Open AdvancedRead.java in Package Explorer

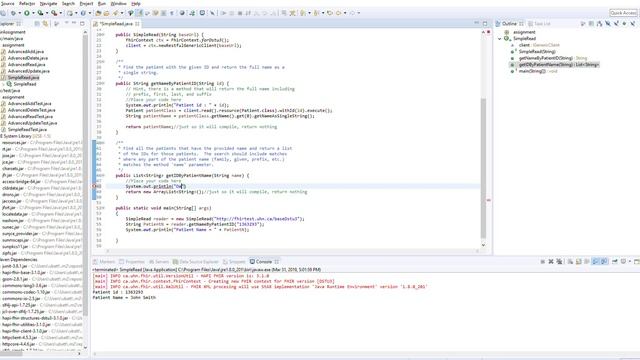pyautogui.click(x=27, y=65)
